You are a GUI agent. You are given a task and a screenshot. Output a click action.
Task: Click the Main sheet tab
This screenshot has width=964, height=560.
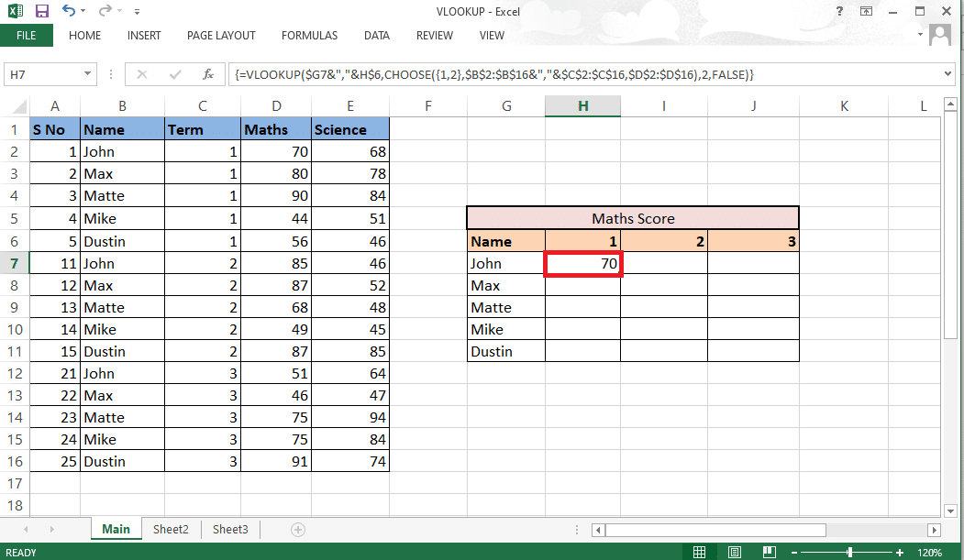point(116,530)
